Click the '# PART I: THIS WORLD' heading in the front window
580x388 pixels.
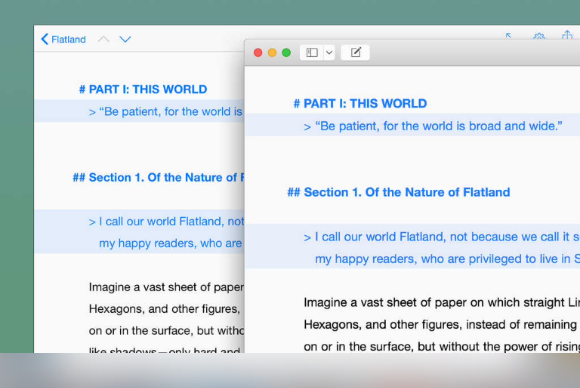[360, 104]
